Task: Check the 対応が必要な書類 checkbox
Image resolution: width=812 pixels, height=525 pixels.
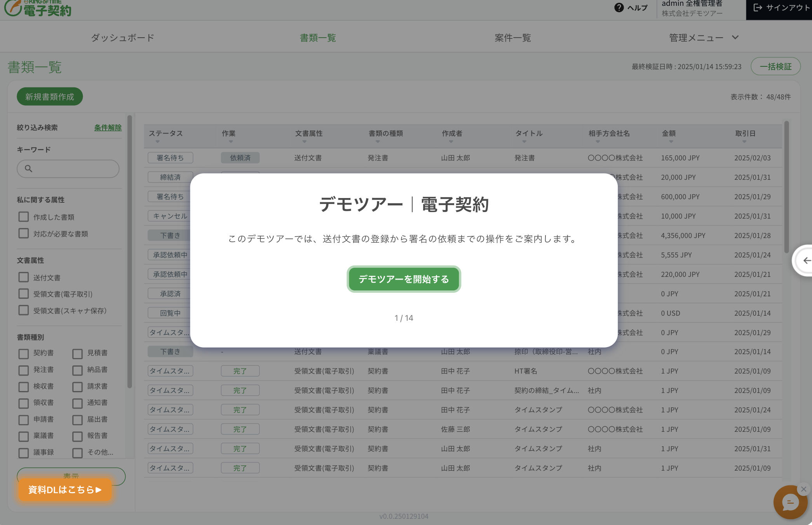Action: 24,233
